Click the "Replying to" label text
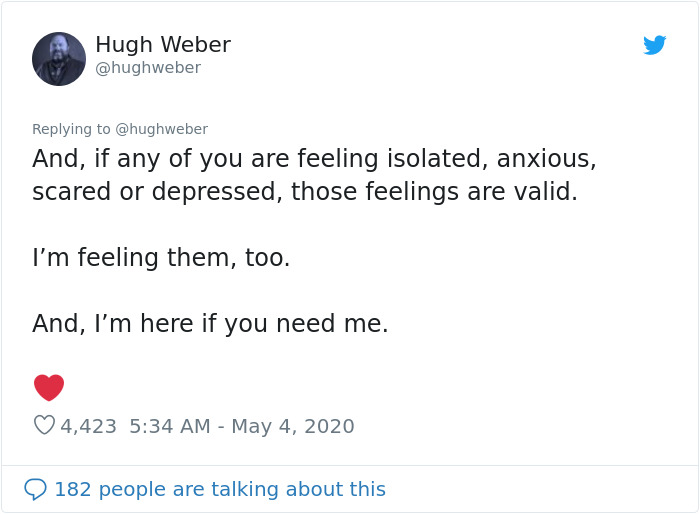The height and width of the screenshot is (514, 700). 71,129
